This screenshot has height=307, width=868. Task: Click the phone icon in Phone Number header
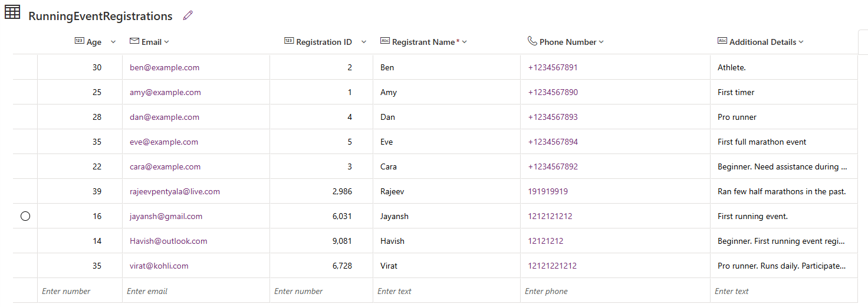click(532, 41)
